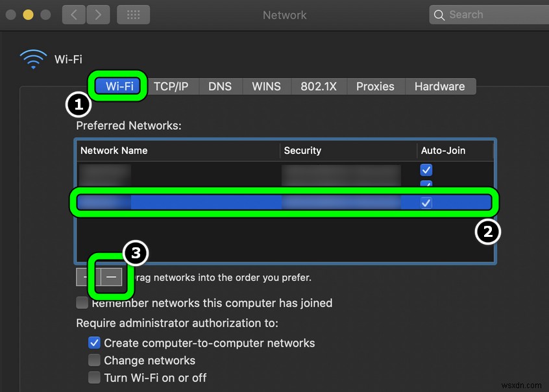
Task: Open the Proxies tab
Action: click(375, 86)
